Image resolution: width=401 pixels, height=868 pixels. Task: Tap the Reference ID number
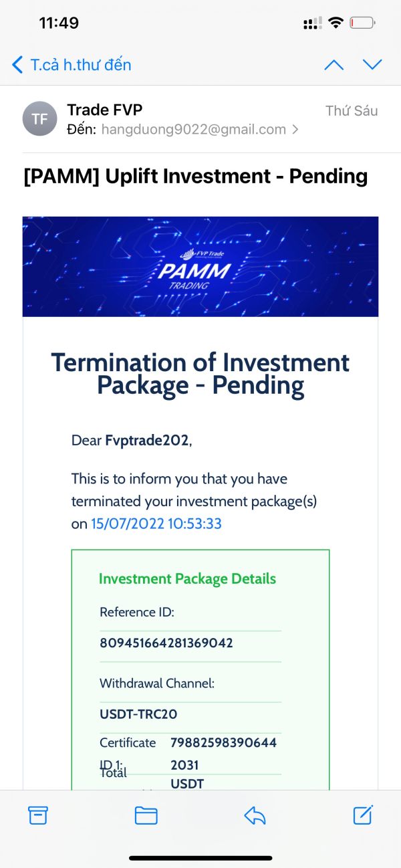pyautogui.click(x=166, y=643)
